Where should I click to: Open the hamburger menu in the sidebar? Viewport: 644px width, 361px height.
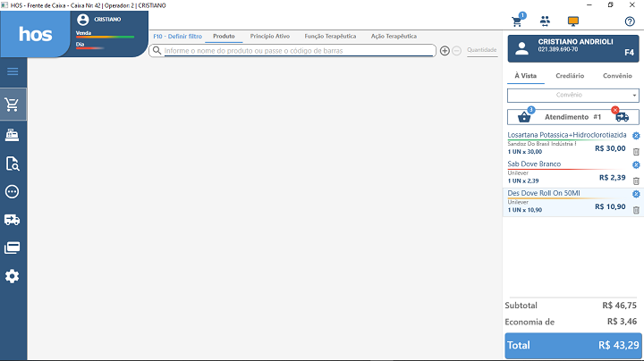[x=13, y=71]
